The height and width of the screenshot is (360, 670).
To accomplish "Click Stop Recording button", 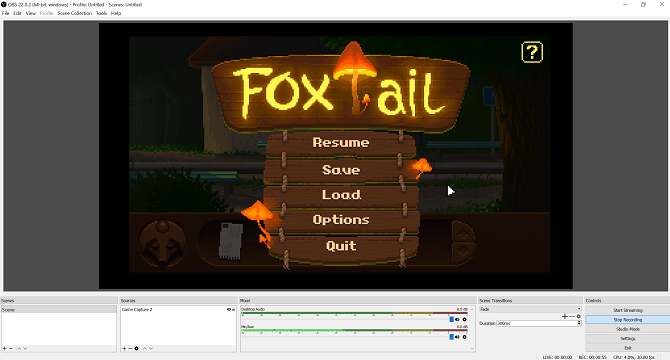I will [628, 320].
